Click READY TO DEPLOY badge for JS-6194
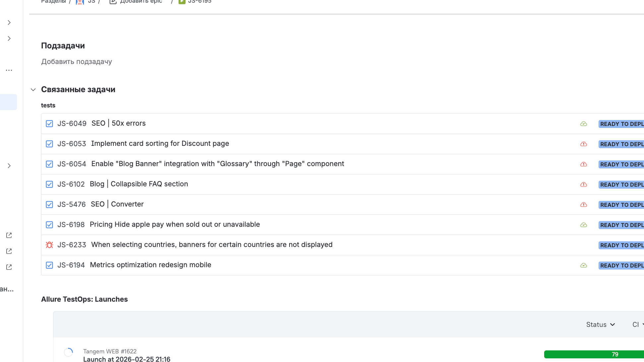Screen dimensions: 644x362 621,266
